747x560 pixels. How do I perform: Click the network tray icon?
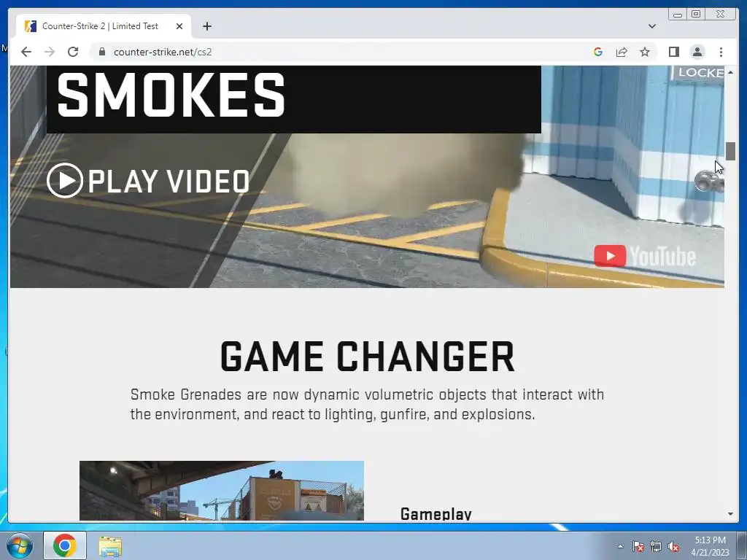click(x=656, y=546)
